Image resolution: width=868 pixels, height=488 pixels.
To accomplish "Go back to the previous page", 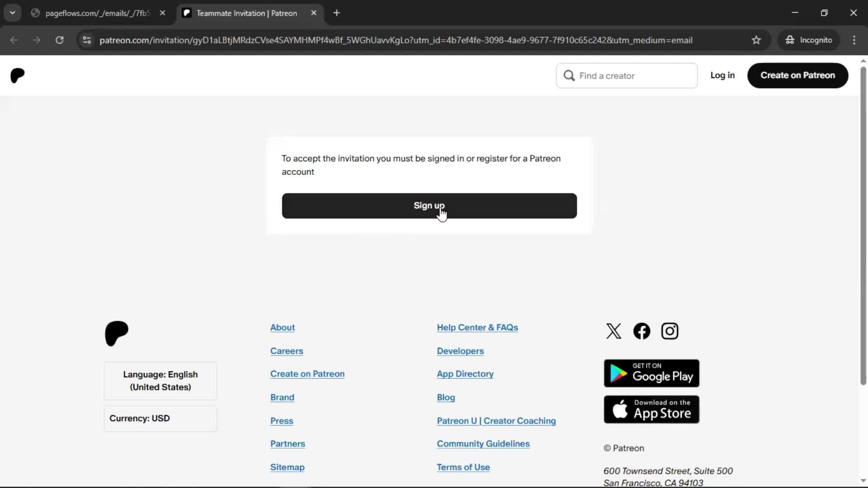I will pyautogui.click(x=14, y=40).
